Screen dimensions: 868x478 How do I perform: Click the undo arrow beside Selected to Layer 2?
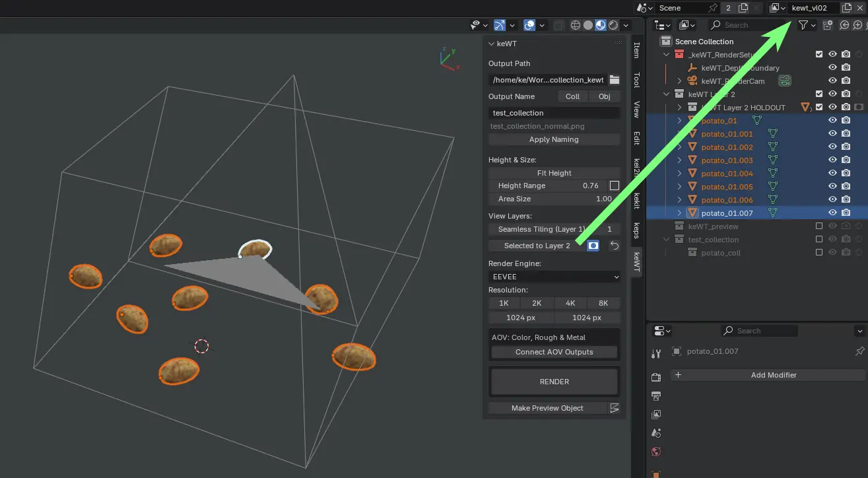[614, 246]
